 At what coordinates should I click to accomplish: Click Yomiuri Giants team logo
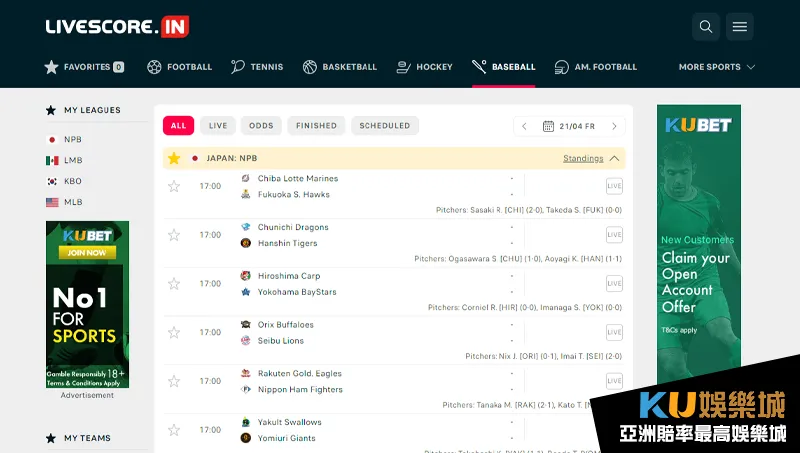[x=245, y=438]
